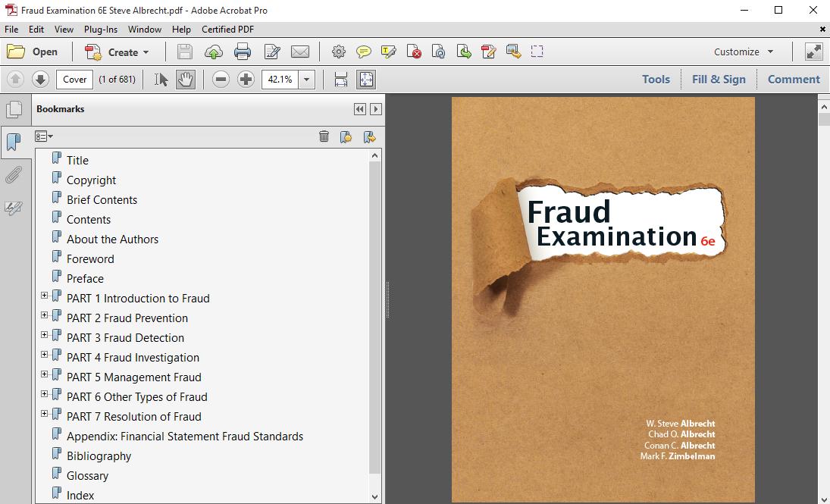Open Page Thumbnails panel icon
This screenshot has height=504, width=830.
coord(14,110)
